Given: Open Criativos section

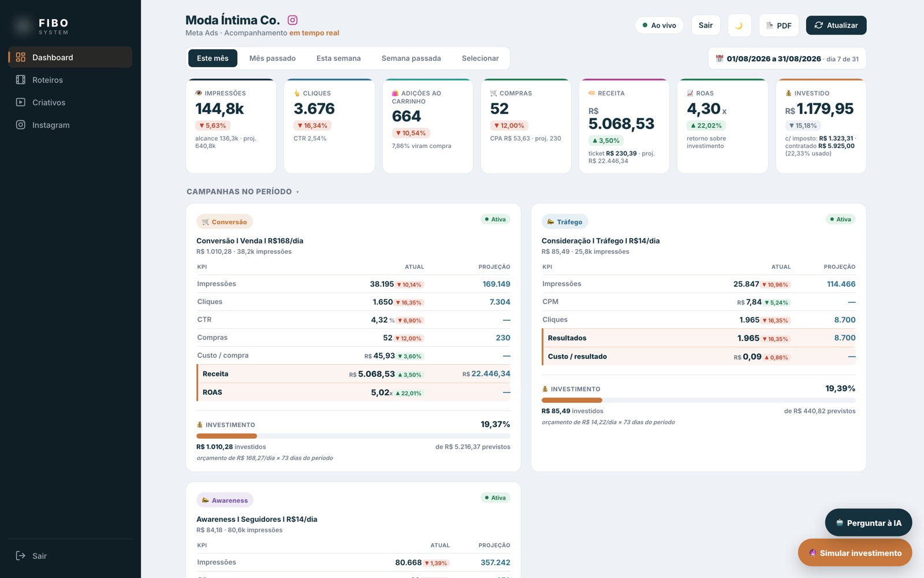Looking at the screenshot, I should coord(70,102).
